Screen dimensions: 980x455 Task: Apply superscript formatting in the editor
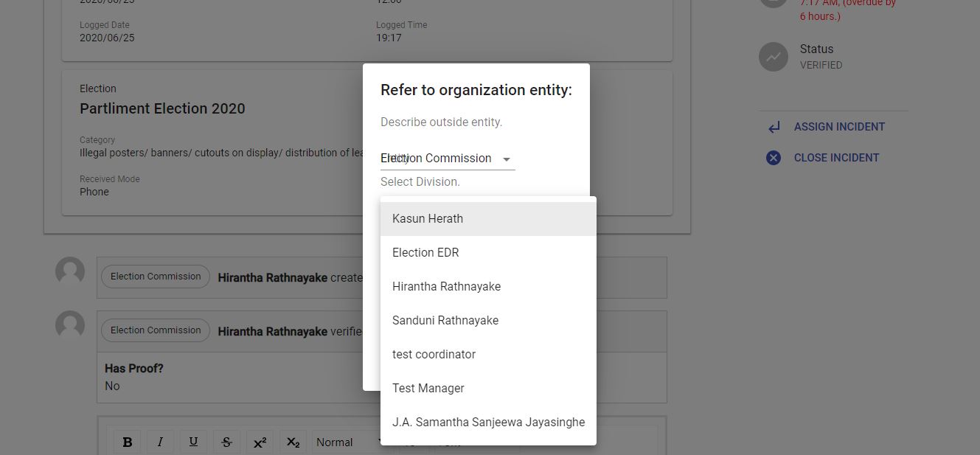pyautogui.click(x=260, y=441)
